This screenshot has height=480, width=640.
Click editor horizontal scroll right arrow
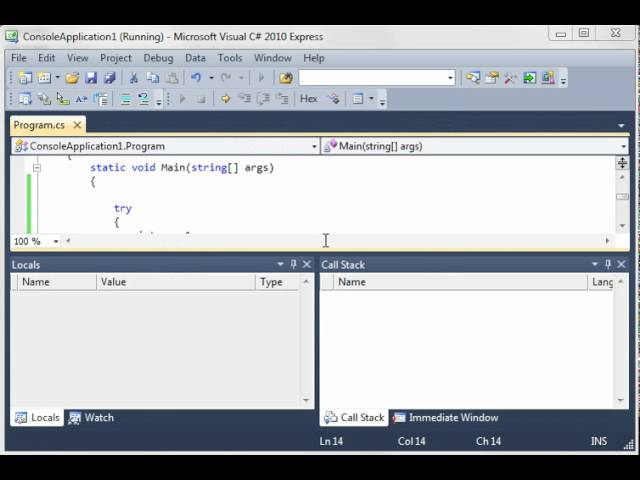click(x=607, y=241)
